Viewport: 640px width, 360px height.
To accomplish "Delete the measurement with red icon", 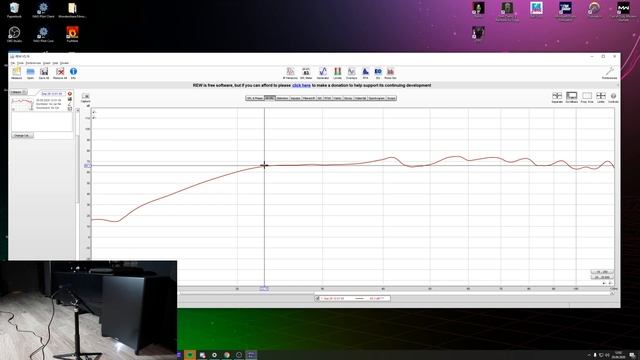I will click(x=70, y=93).
